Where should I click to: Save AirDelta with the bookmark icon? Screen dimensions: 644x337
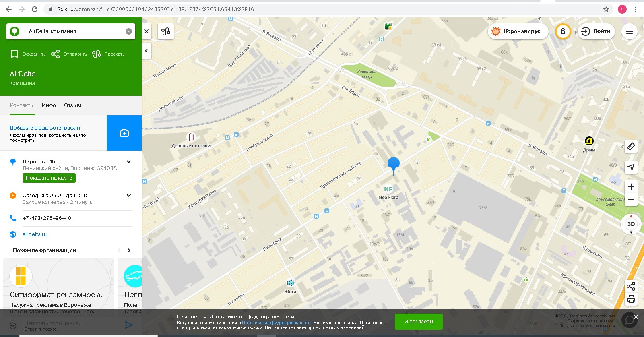coord(28,54)
